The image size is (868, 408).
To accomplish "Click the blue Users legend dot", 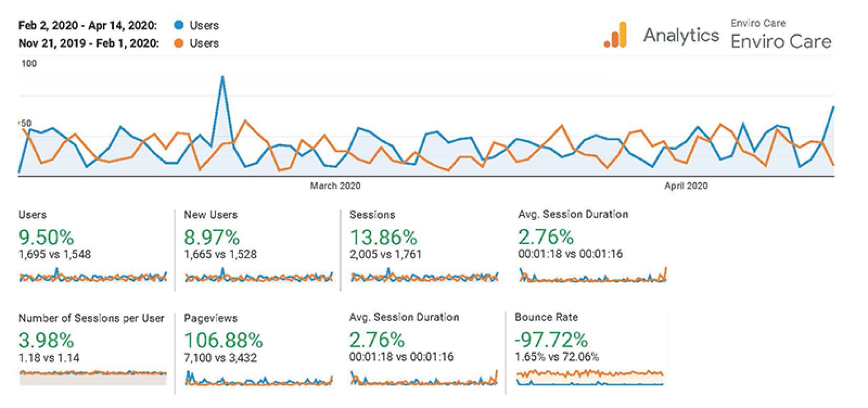I will tap(179, 25).
